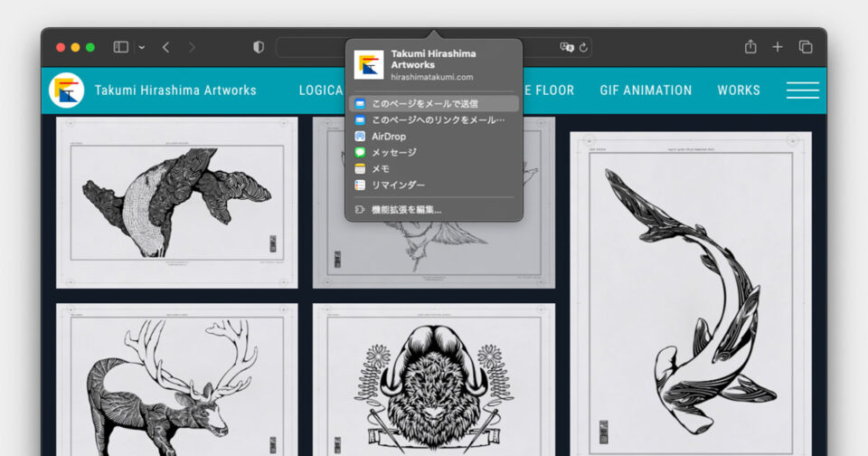The image size is (868, 456).
Task: Click the Share toolbar icon
Action: click(x=750, y=47)
